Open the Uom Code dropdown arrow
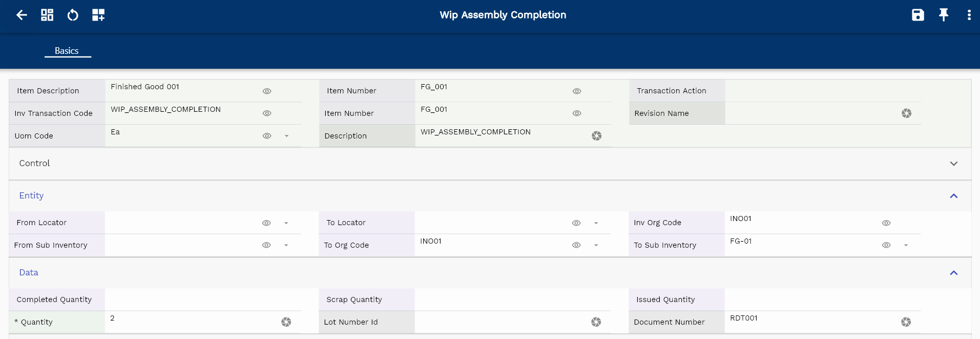Viewport: 980px width, 339px height. [x=287, y=136]
